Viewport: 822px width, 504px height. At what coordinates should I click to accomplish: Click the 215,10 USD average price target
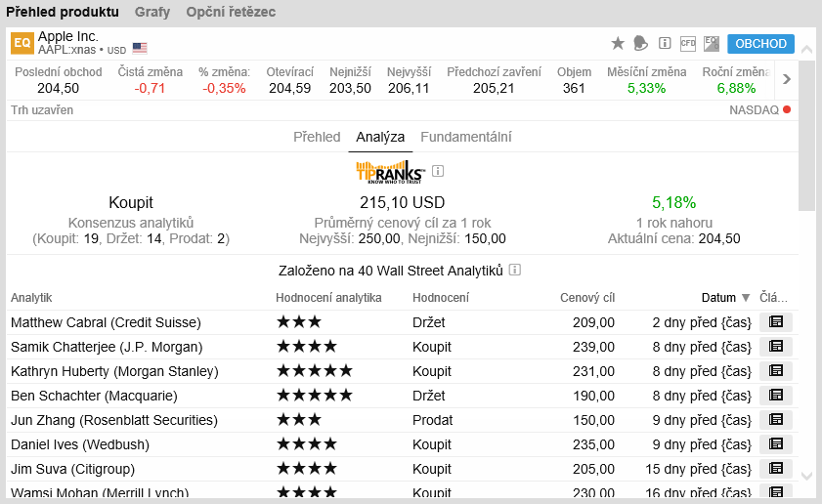pyautogui.click(x=402, y=202)
